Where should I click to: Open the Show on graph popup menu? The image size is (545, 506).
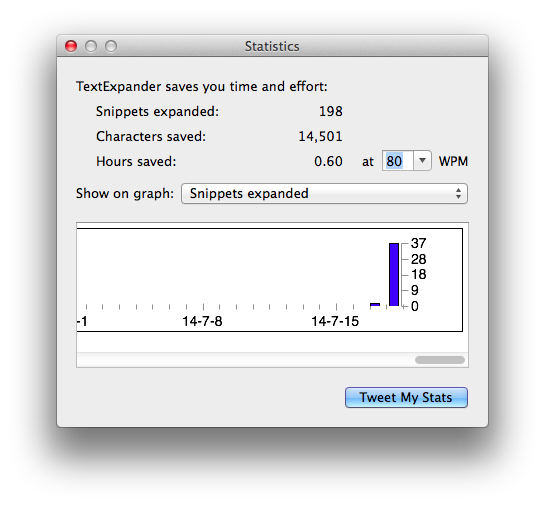coord(324,194)
